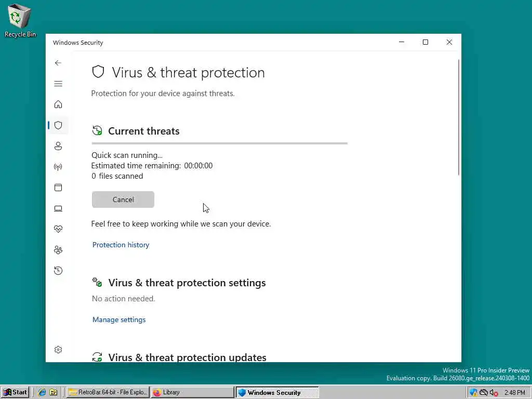Viewport: 532px width, 399px height.
Task: Open the hamburger navigation menu
Action: pyautogui.click(x=58, y=84)
